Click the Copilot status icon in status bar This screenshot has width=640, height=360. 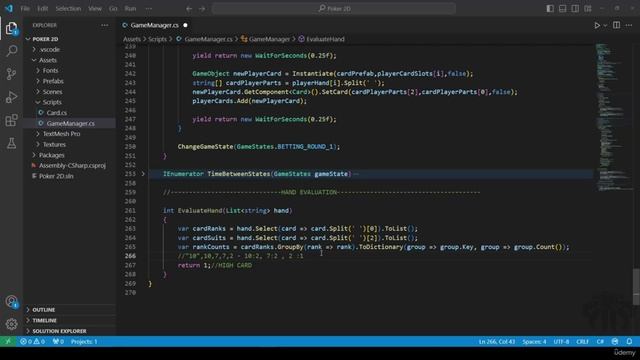coord(615,342)
